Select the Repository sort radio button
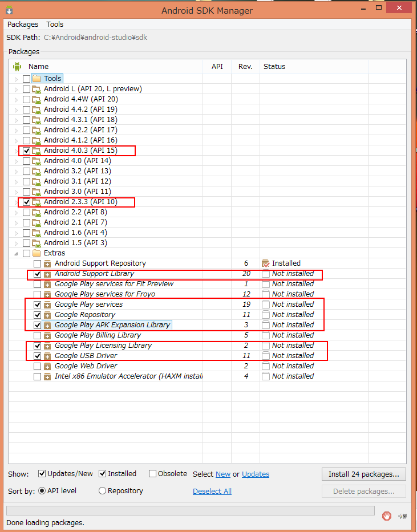 (103, 490)
